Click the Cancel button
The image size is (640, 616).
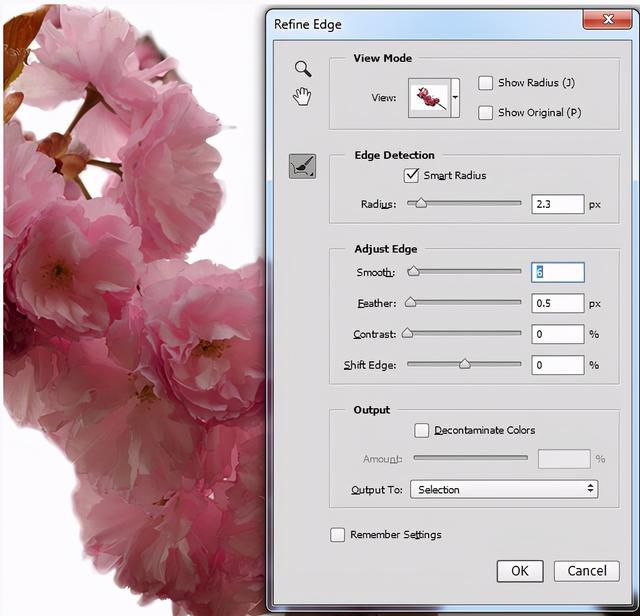[x=587, y=571]
